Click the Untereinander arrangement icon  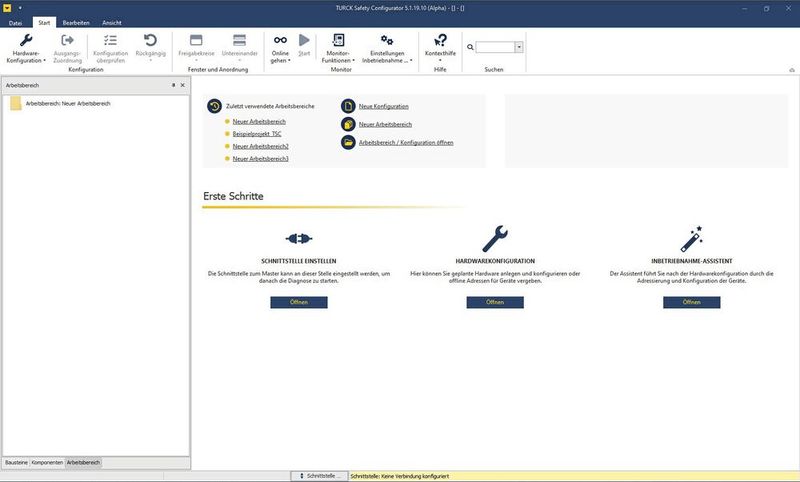[239, 40]
